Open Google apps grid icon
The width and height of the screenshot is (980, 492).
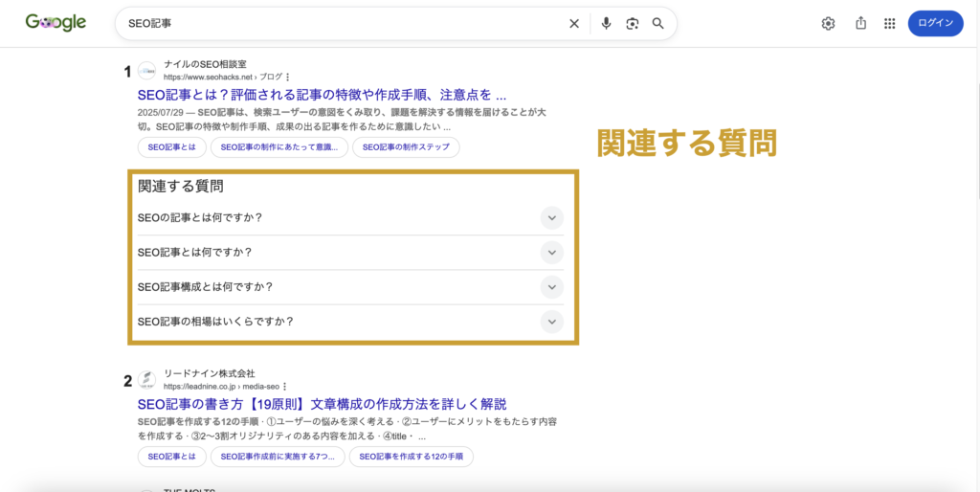coord(890,24)
